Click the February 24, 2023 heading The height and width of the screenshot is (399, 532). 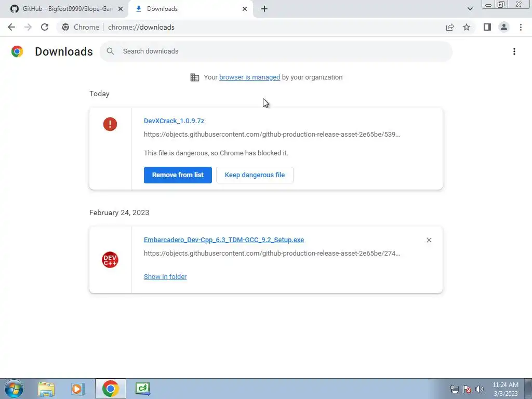tap(119, 212)
